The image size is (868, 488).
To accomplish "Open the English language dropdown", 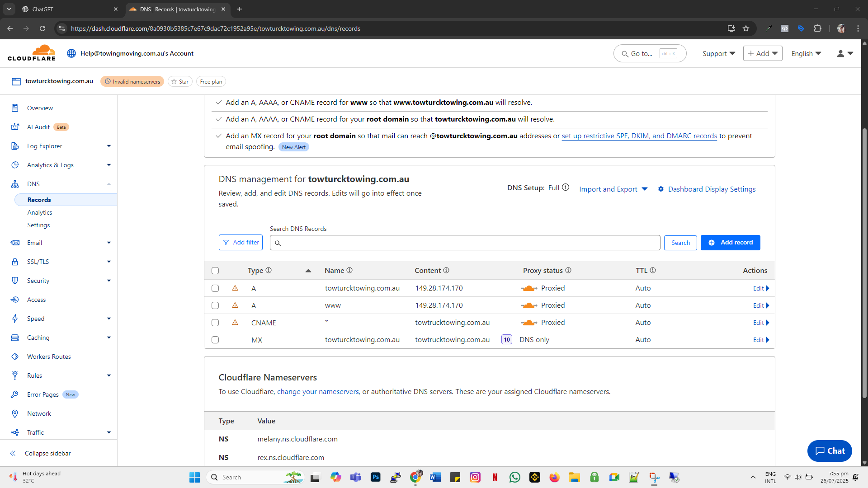I will pos(806,53).
